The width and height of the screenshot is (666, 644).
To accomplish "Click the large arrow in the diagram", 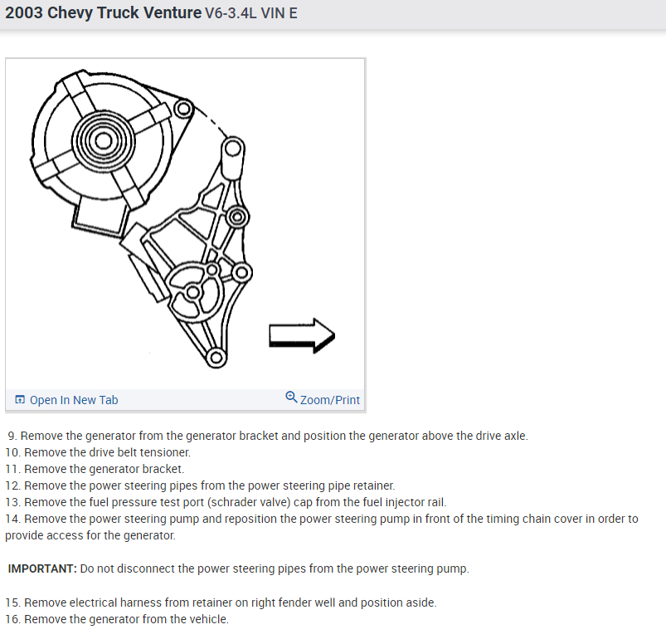I will pyautogui.click(x=302, y=336).
